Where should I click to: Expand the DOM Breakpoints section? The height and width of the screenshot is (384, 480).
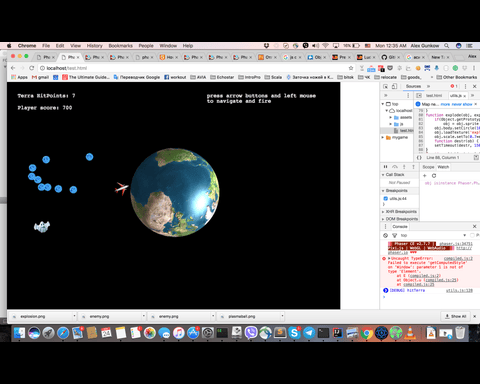(383, 219)
